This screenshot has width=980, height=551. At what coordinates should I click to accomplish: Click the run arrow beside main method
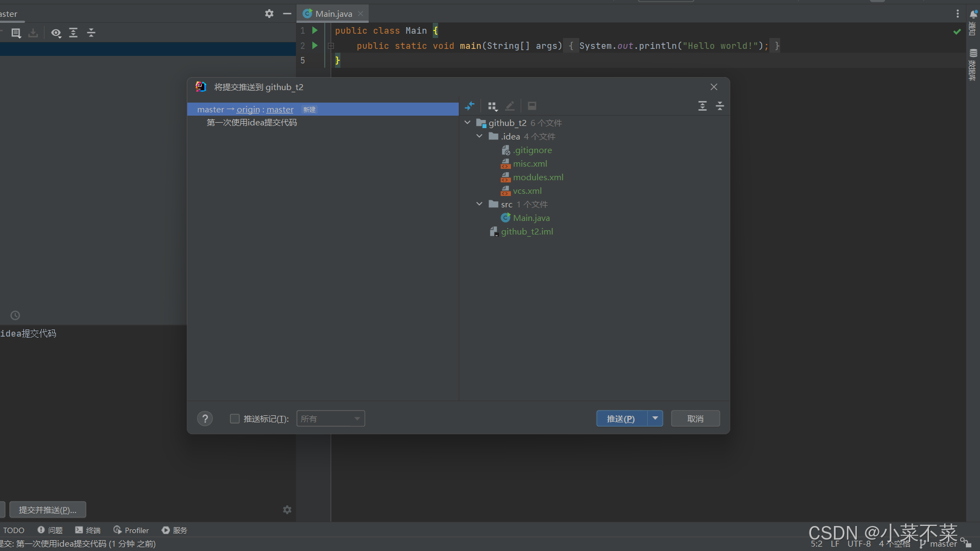coord(315,46)
